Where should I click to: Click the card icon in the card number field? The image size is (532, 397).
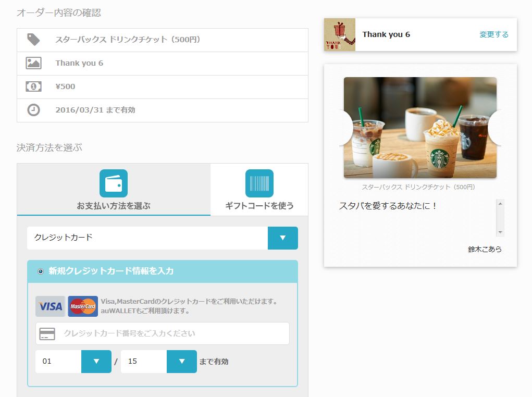pyautogui.click(x=47, y=333)
